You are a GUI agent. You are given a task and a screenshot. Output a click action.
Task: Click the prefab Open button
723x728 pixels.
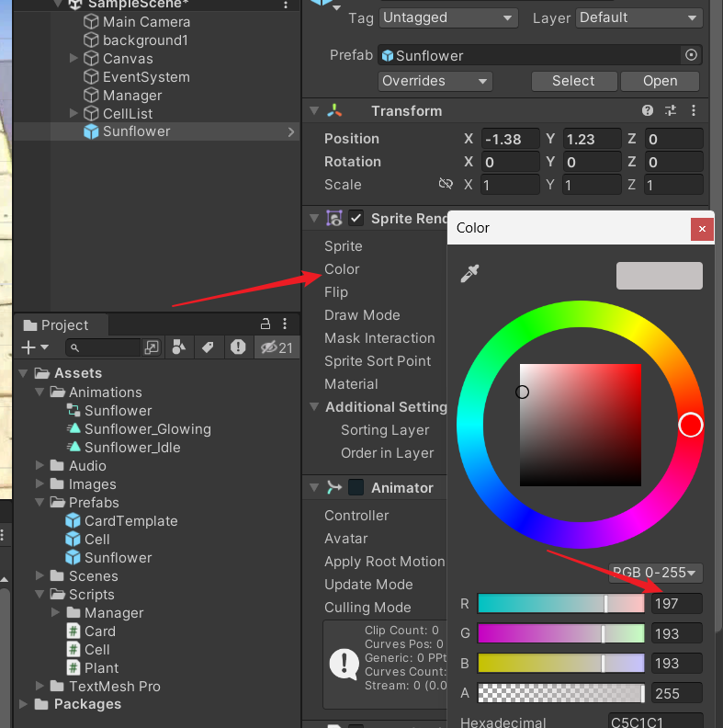click(660, 81)
